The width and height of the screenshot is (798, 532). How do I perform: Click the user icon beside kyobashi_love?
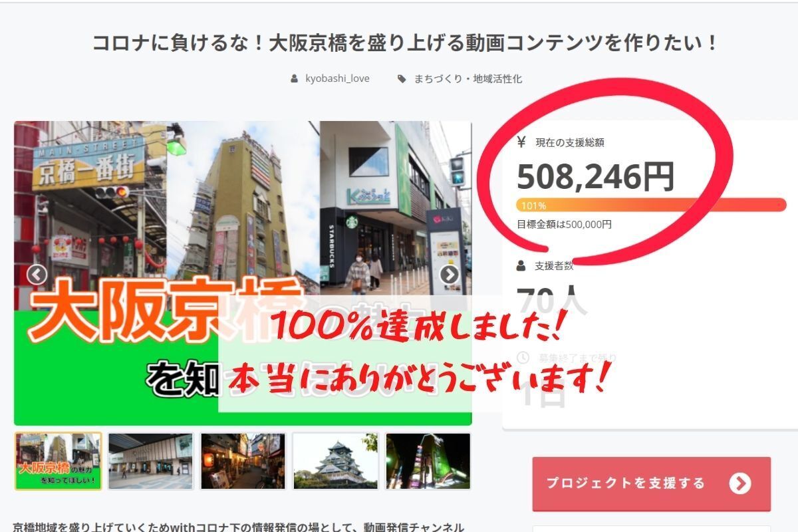pos(295,79)
